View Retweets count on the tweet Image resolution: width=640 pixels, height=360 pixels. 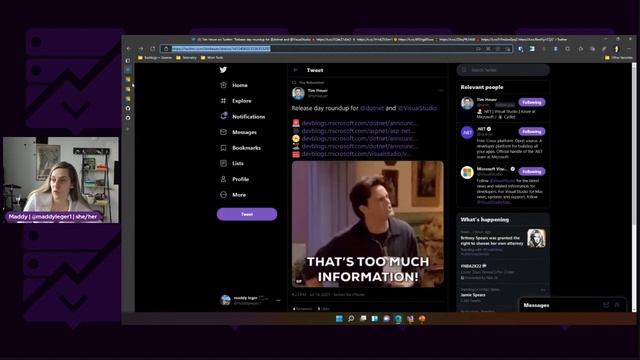(x=302, y=309)
